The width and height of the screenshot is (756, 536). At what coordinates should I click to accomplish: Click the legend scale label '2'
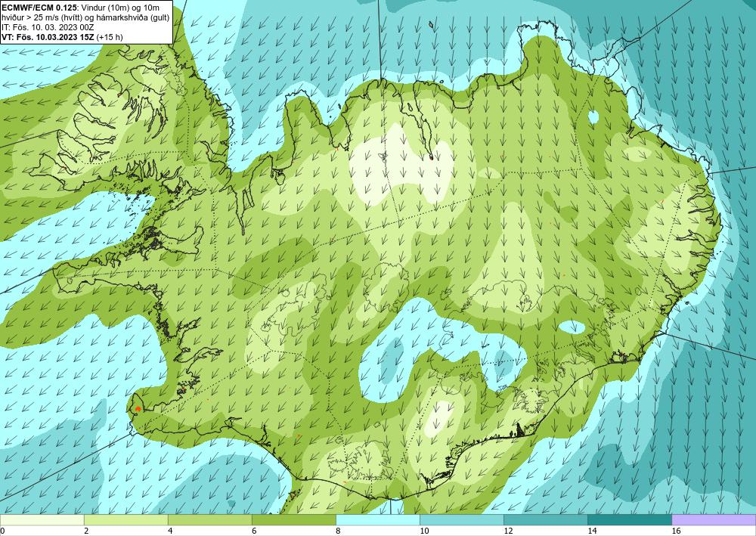click(86, 531)
